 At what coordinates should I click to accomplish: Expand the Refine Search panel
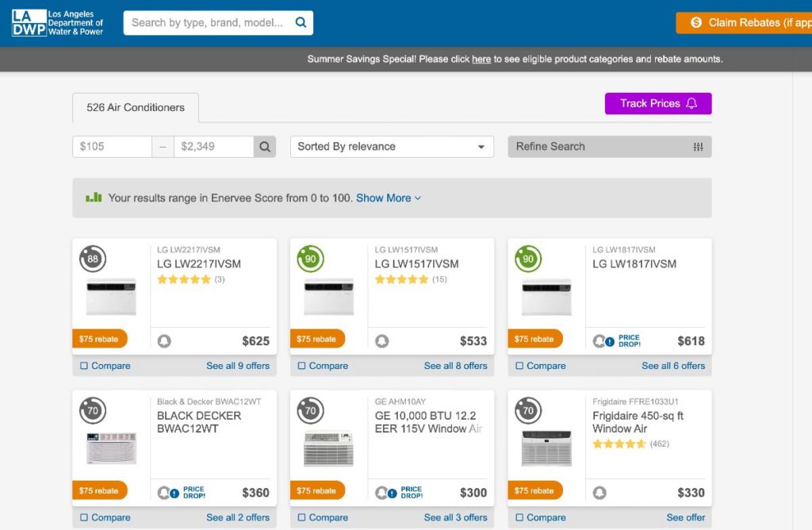click(610, 147)
